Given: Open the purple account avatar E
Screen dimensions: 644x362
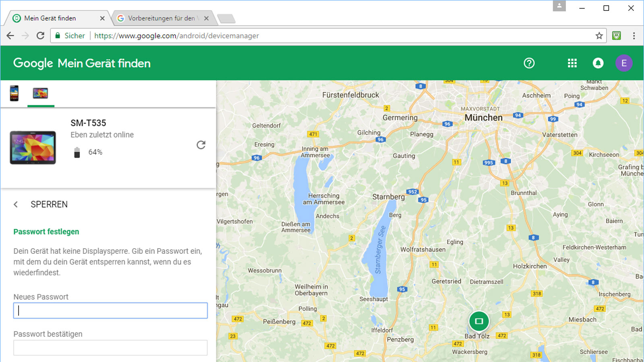Looking at the screenshot, I should (624, 63).
